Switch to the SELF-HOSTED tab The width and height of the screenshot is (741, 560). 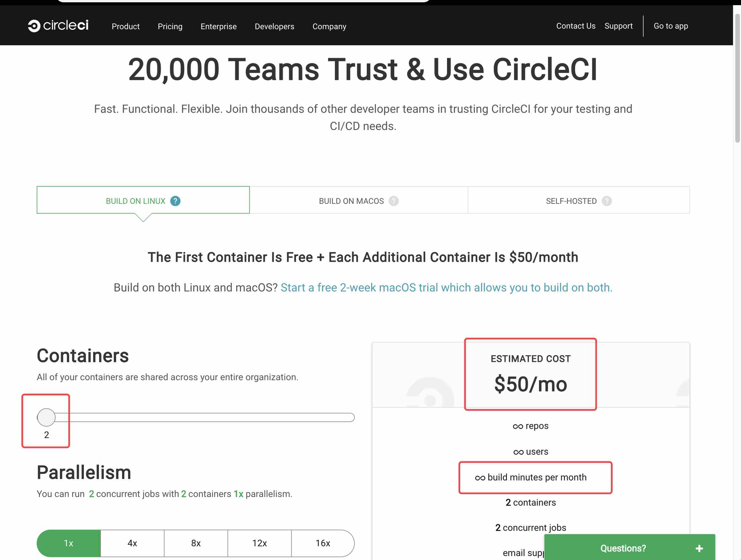tap(571, 200)
